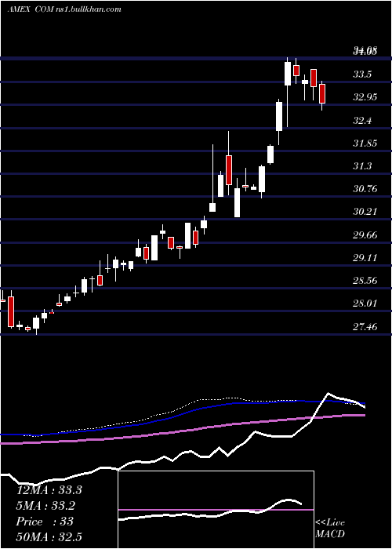The image size is (392, 549).
Task: Click the last red candlestick near 32.95
Action: (322, 94)
